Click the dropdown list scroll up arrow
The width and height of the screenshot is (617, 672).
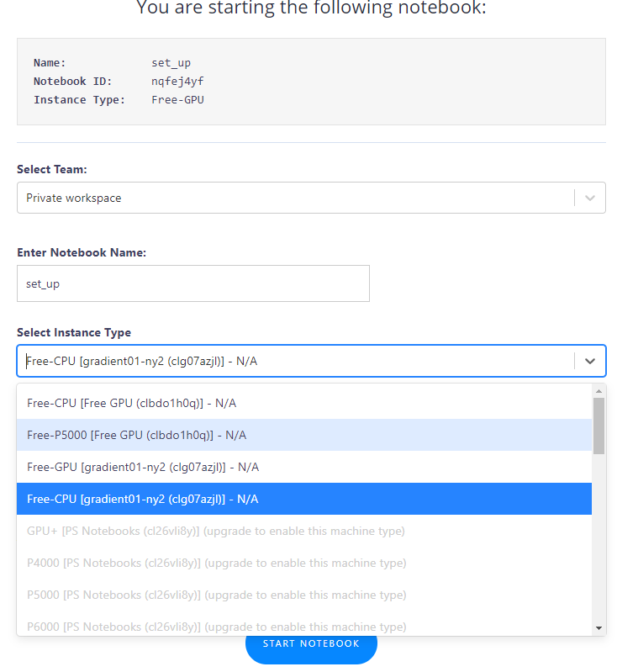pos(599,391)
